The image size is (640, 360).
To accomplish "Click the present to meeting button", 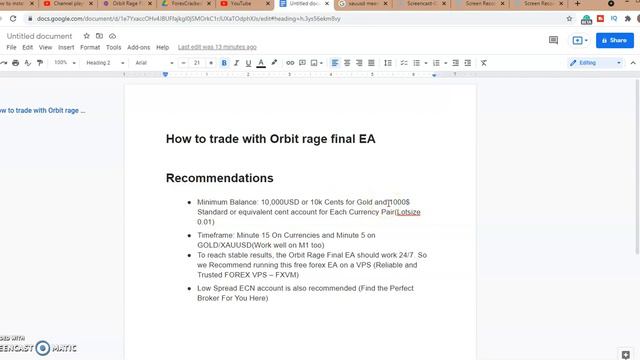I will [580, 40].
